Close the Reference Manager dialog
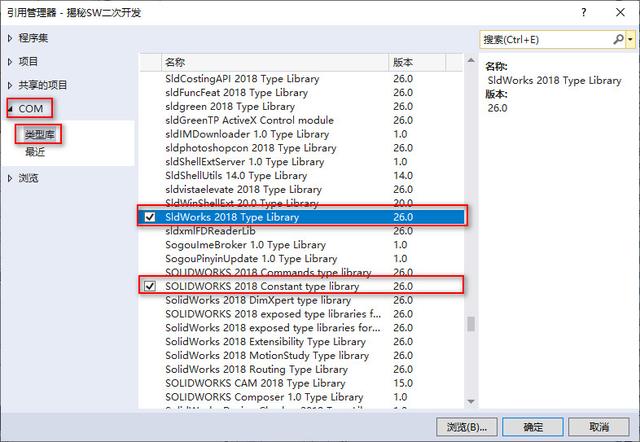640x442 pixels. click(x=620, y=12)
